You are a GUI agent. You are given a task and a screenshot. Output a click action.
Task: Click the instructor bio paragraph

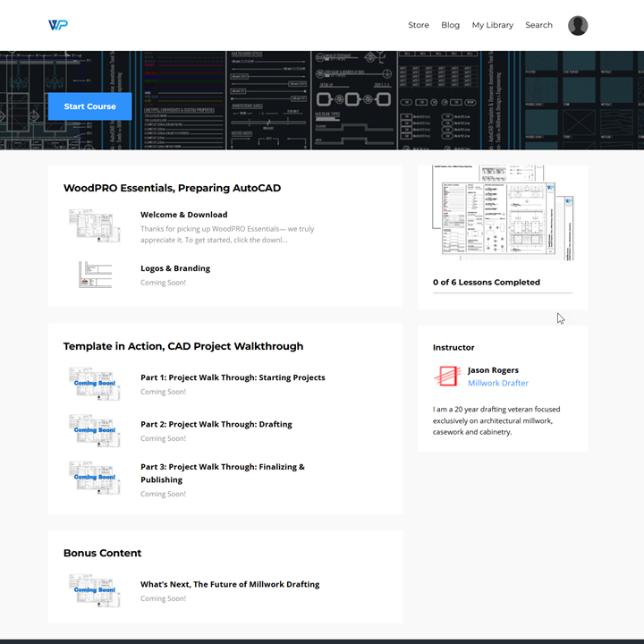coord(496,420)
